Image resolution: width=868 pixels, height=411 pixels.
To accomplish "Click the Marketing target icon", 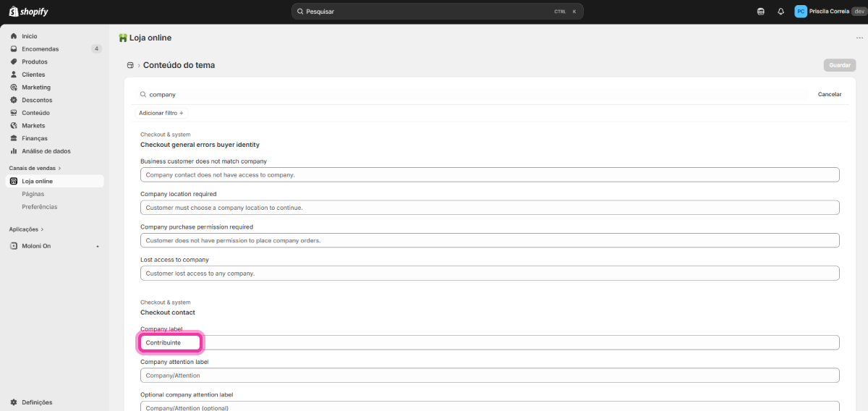I will (14, 88).
